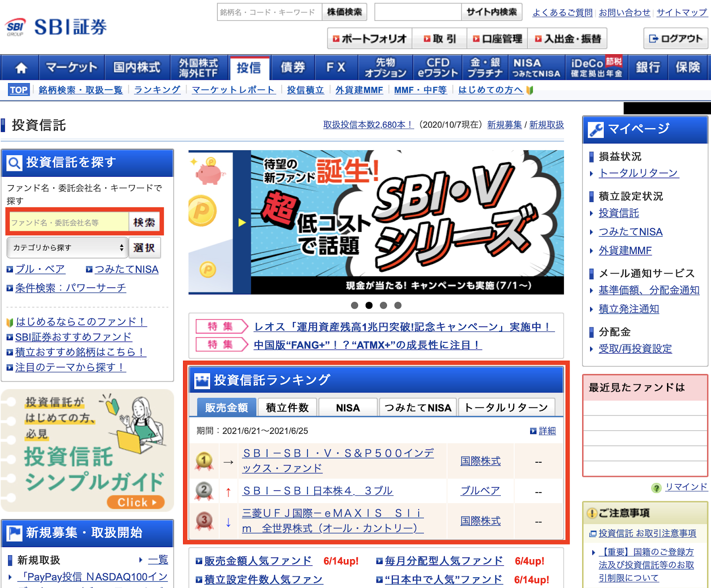Screen dimensions: 711x588
Task: Click the beginner leaf icon after はじめての方へ
Action: click(x=529, y=90)
